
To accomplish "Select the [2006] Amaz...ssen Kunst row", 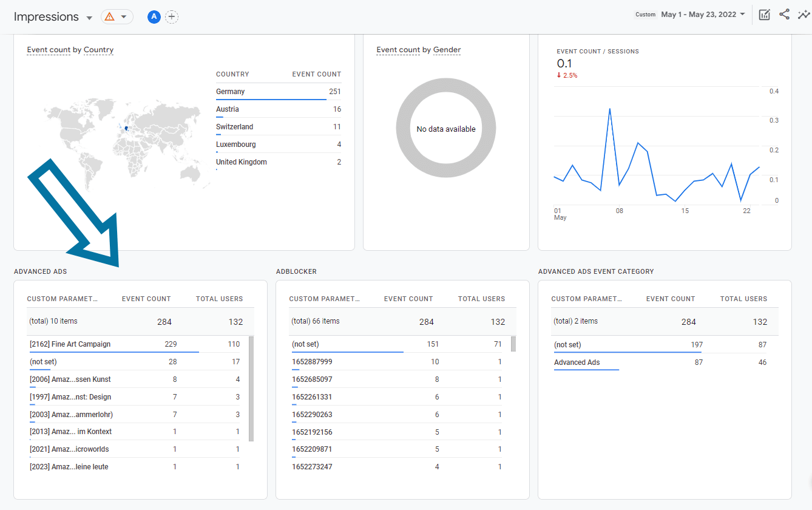I will tap(135, 379).
